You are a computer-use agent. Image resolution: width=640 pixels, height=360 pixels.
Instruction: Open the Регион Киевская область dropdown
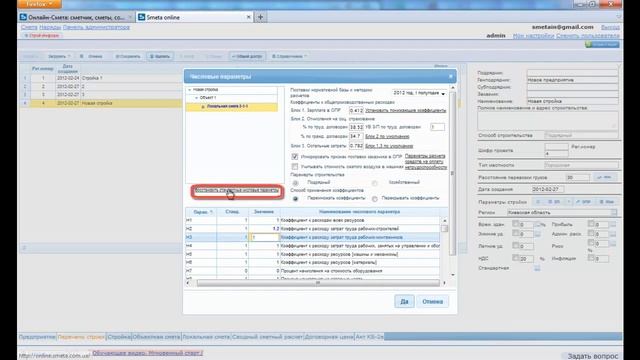[x=562, y=213]
